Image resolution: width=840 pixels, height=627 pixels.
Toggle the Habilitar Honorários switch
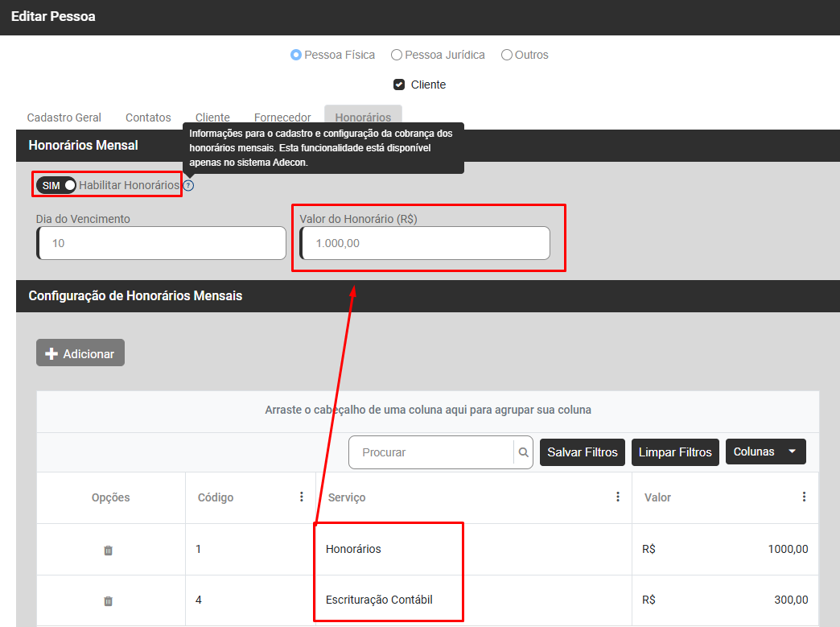click(56, 185)
